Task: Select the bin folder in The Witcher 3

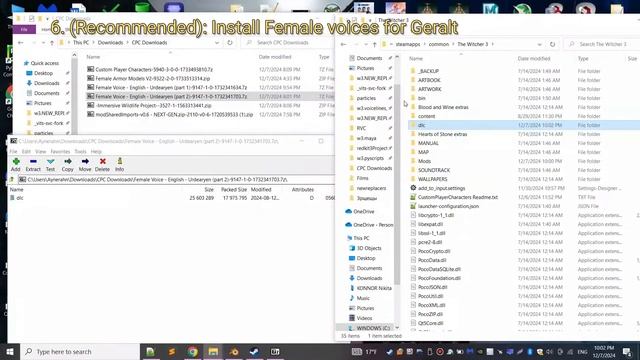Action: (x=422, y=98)
